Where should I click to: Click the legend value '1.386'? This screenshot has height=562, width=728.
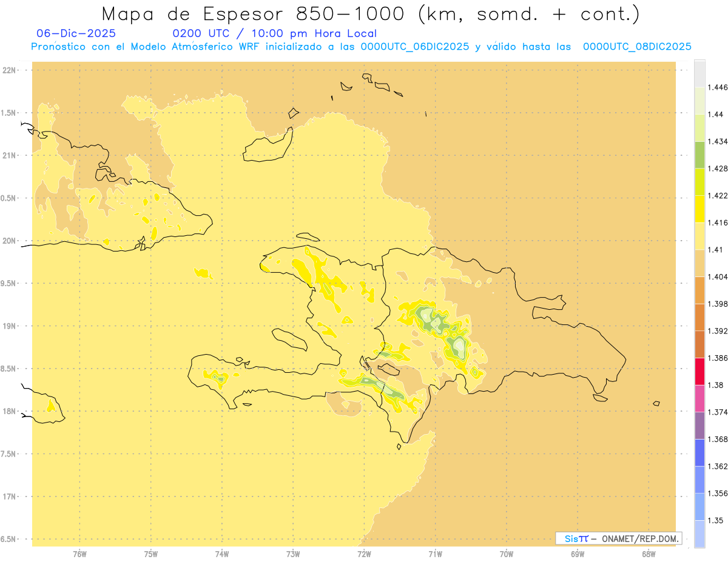point(717,358)
